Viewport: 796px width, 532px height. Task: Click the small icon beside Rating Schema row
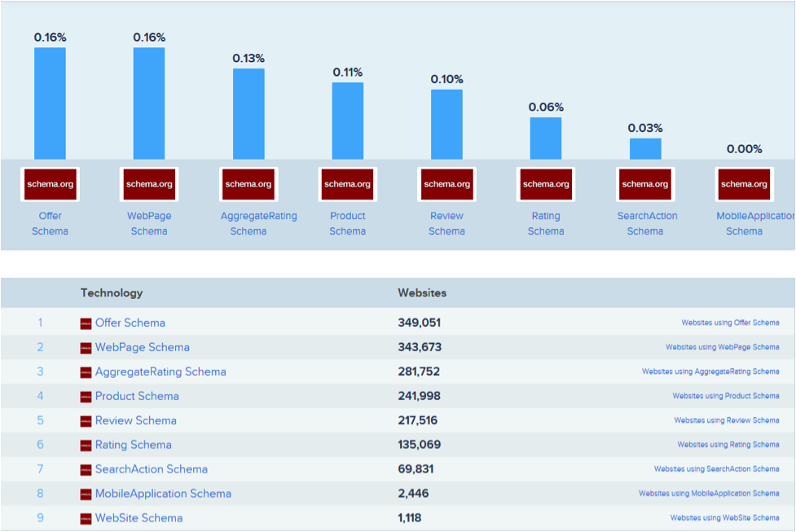coord(86,445)
